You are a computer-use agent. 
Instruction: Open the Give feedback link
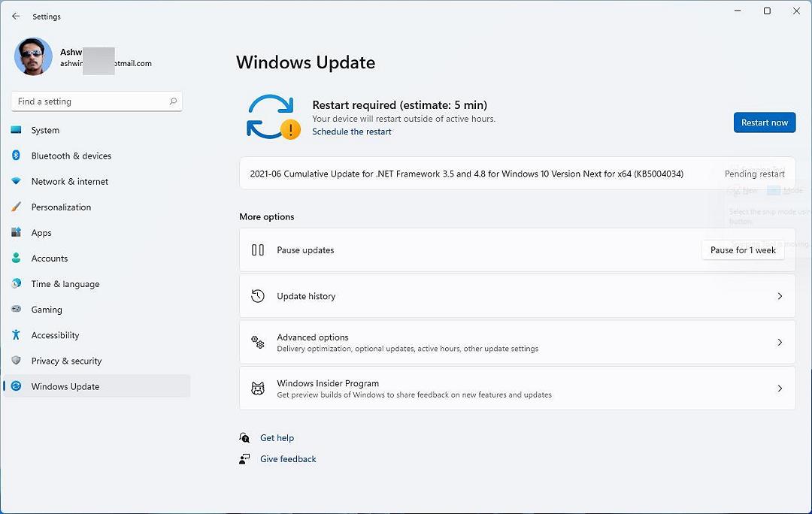(288, 459)
